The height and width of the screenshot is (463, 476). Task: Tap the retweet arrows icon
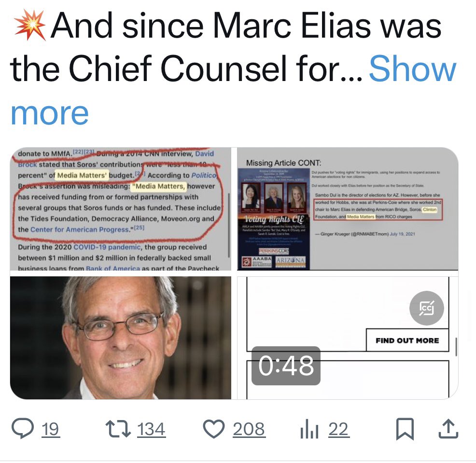pyautogui.click(x=118, y=429)
